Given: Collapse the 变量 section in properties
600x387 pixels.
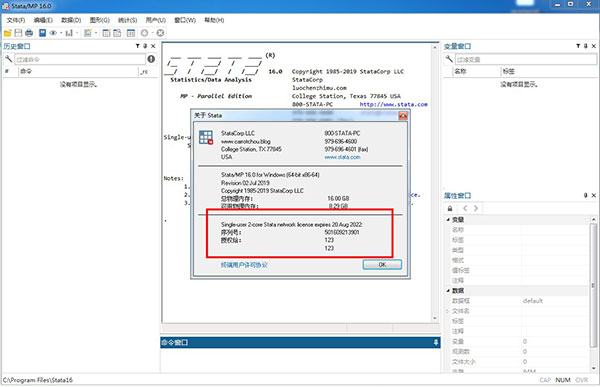Looking at the screenshot, I should [x=448, y=220].
